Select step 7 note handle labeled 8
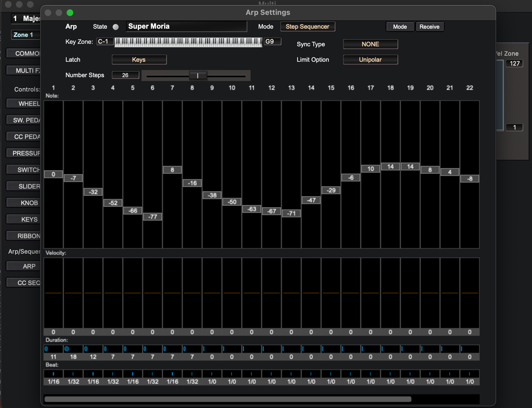Image resolution: width=532 pixels, height=408 pixels. (172, 170)
